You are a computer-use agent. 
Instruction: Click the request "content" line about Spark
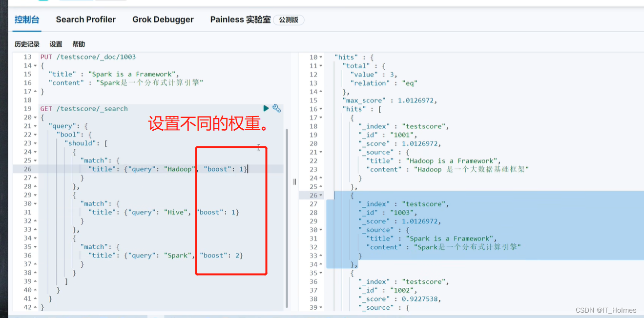(125, 83)
